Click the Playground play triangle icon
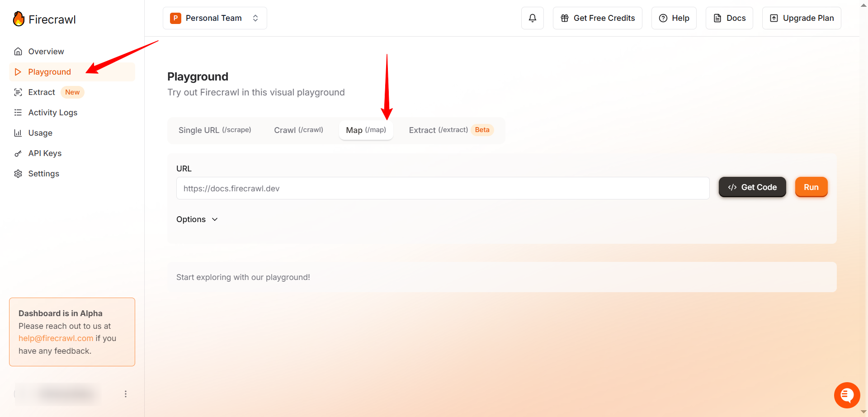Screen dimensions: 868x417 pos(18,72)
